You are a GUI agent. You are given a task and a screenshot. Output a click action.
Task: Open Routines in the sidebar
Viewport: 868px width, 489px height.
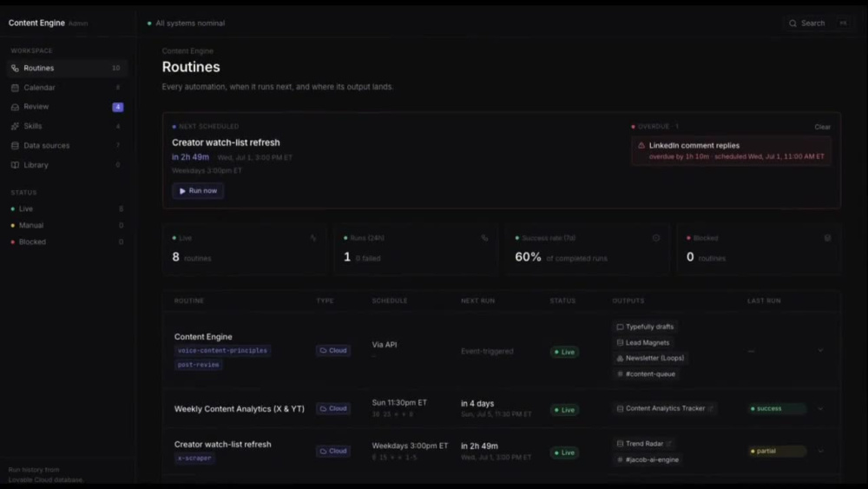67,68
